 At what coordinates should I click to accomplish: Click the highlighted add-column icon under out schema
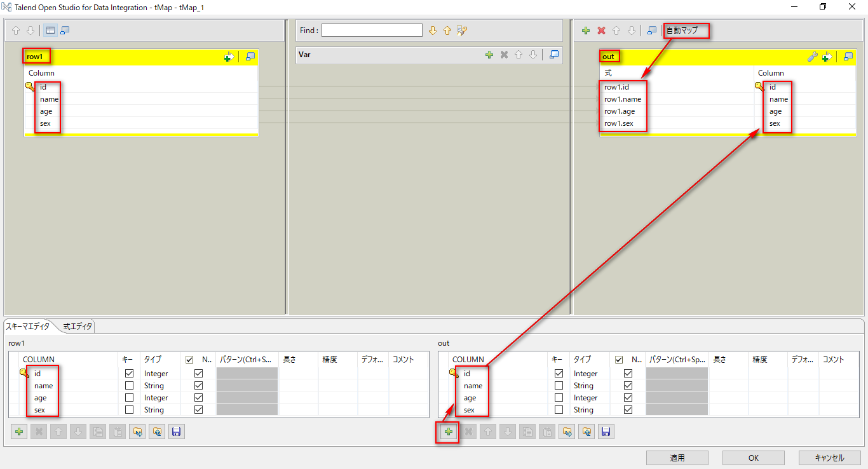pos(447,432)
